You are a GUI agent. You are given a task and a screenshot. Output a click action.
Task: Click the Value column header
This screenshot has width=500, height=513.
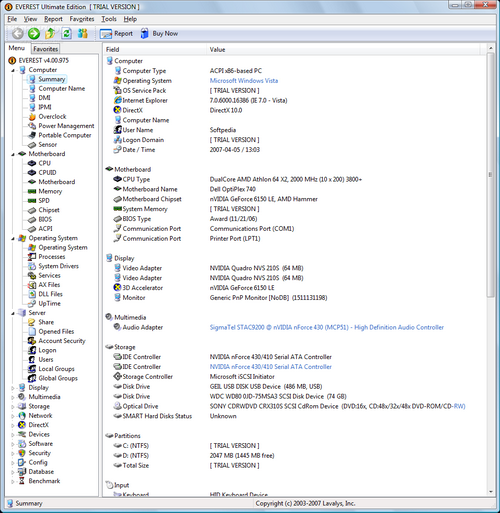pyautogui.click(x=343, y=49)
